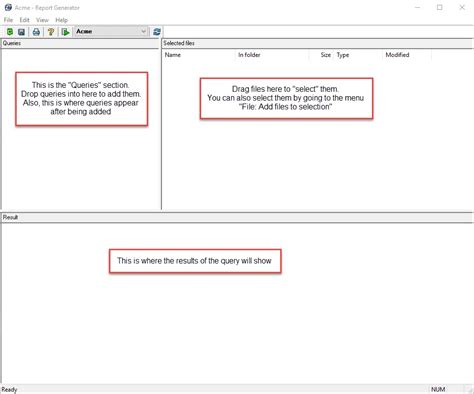474x394 pixels.
Task: Sort by the In folder column header
Action: [272, 55]
